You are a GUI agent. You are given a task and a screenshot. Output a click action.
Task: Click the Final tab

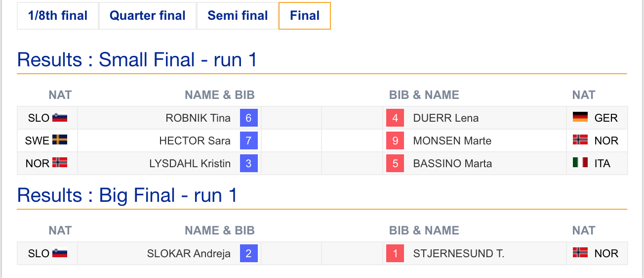tap(305, 16)
